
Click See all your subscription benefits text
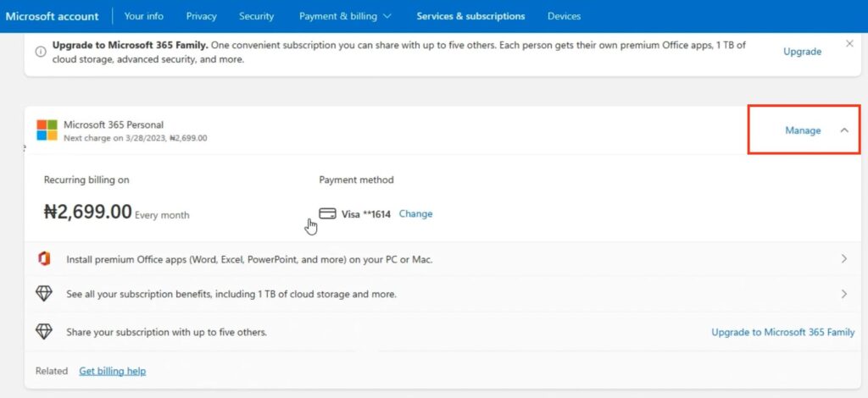(231, 294)
